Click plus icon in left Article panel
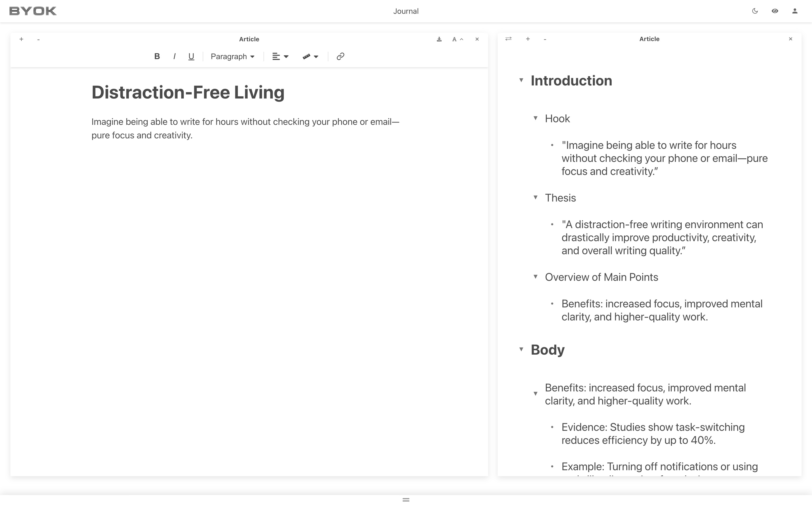This screenshot has height=507, width=812. click(x=21, y=39)
